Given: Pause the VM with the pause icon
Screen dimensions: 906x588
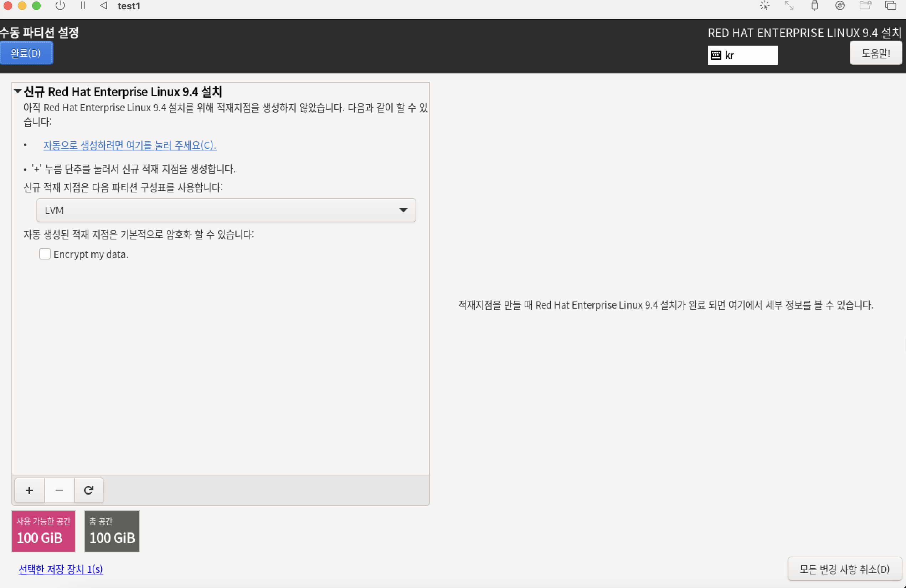Looking at the screenshot, I should coord(83,6).
